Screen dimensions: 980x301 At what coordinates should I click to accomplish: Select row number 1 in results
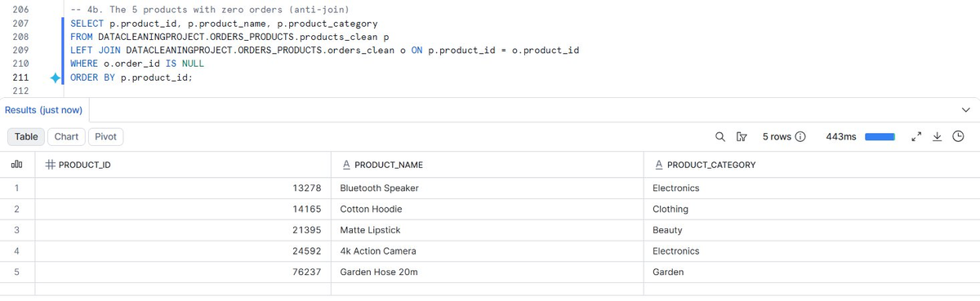click(x=16, y=188)
